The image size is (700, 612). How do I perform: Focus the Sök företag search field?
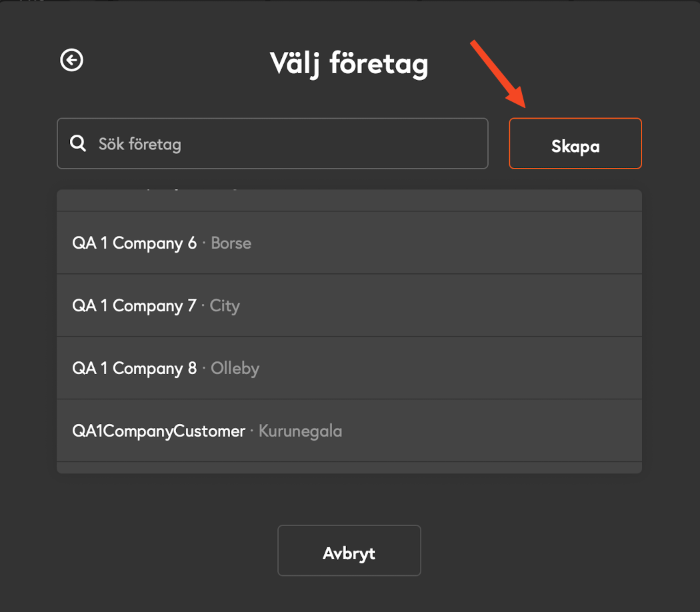click(x=272, y=143)
